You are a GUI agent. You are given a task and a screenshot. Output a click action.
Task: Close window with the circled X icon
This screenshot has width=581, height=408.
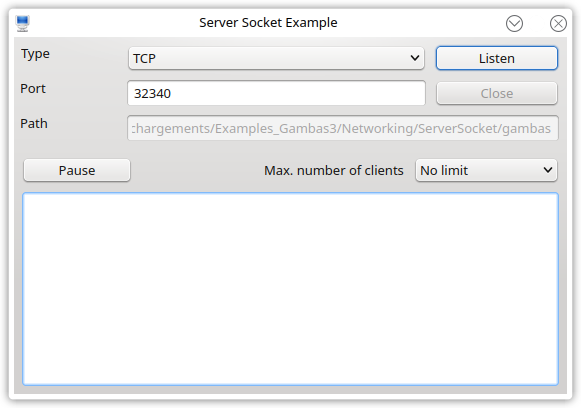point(558,23)
